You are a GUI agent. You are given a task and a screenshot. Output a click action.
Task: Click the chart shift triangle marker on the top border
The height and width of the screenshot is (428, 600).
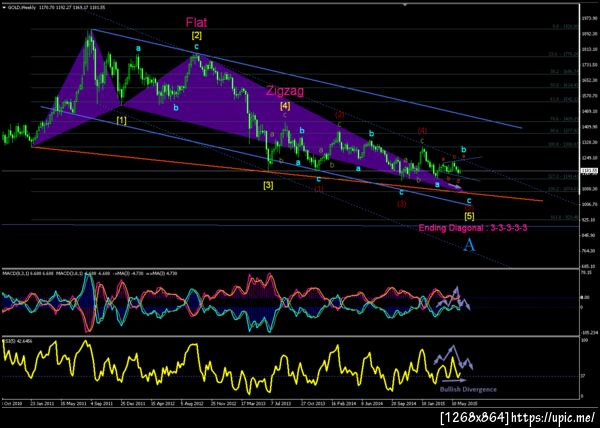coord(405,5)
